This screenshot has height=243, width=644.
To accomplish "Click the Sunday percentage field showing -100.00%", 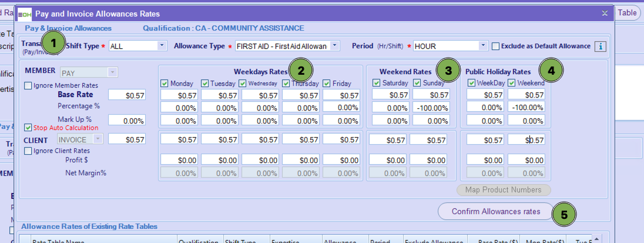I will 430,108.
